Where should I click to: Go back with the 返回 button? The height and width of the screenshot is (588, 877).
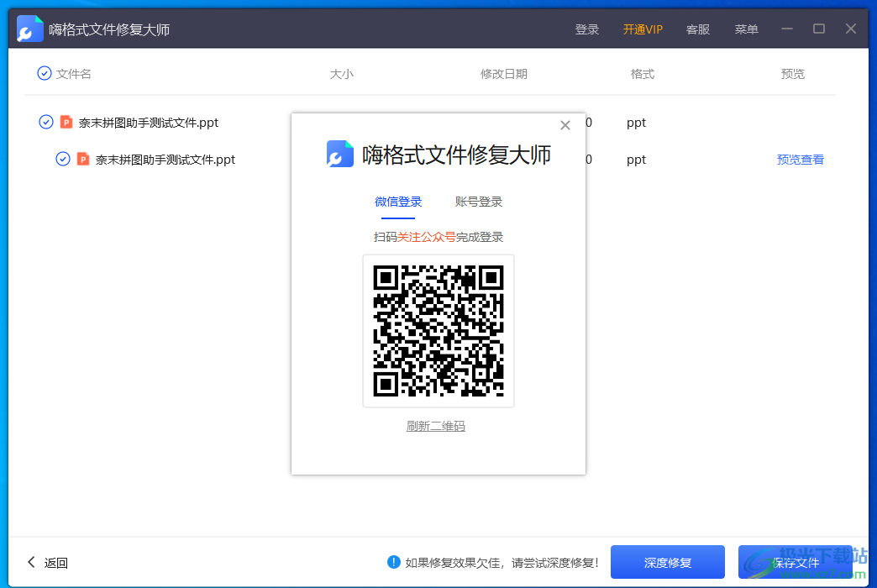point(48,563)
